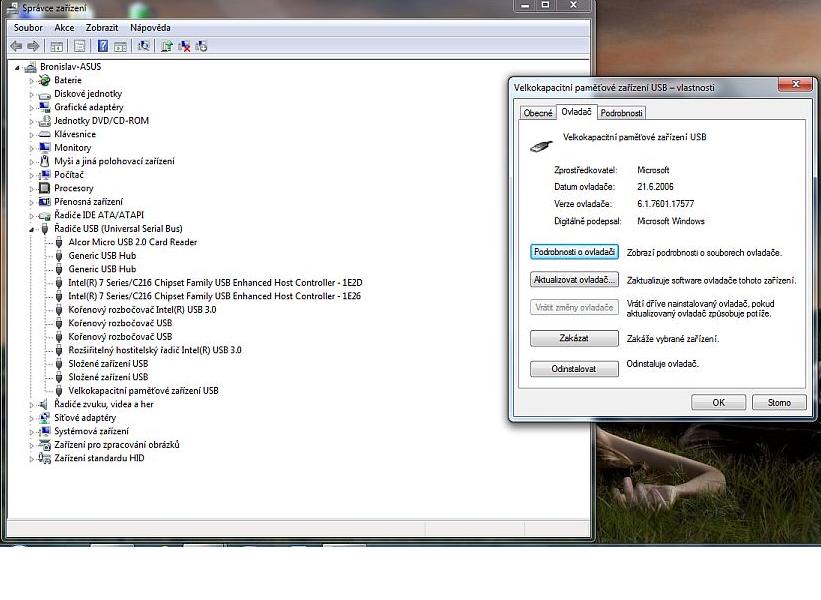The width and height of the screenshot is (821, 600).
Task: Expand the Síťové adaptéry node
Action: (x=31, y=418)
